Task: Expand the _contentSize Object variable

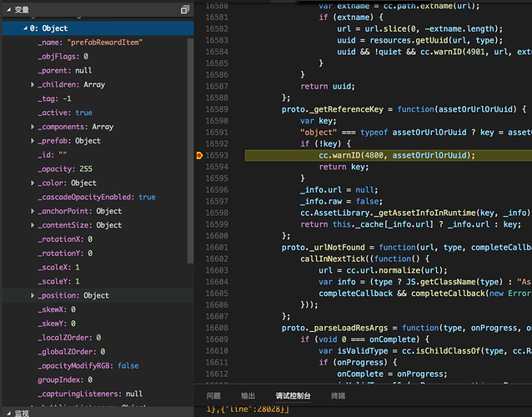Action: point(33,225)
